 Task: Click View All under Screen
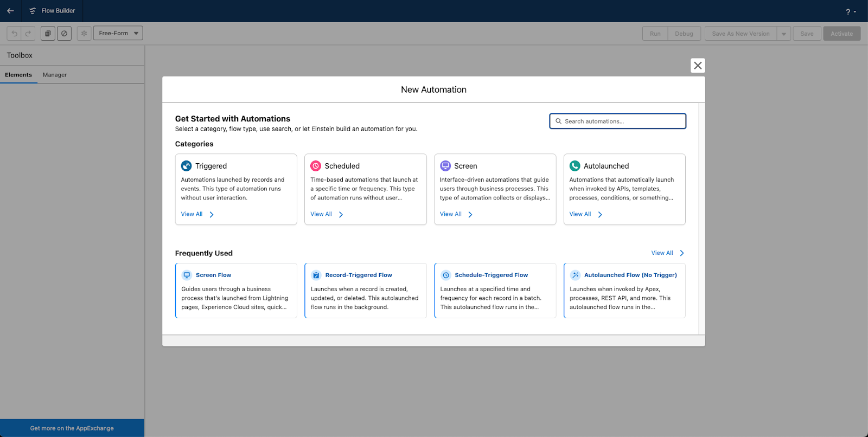(x=451, y=214)
